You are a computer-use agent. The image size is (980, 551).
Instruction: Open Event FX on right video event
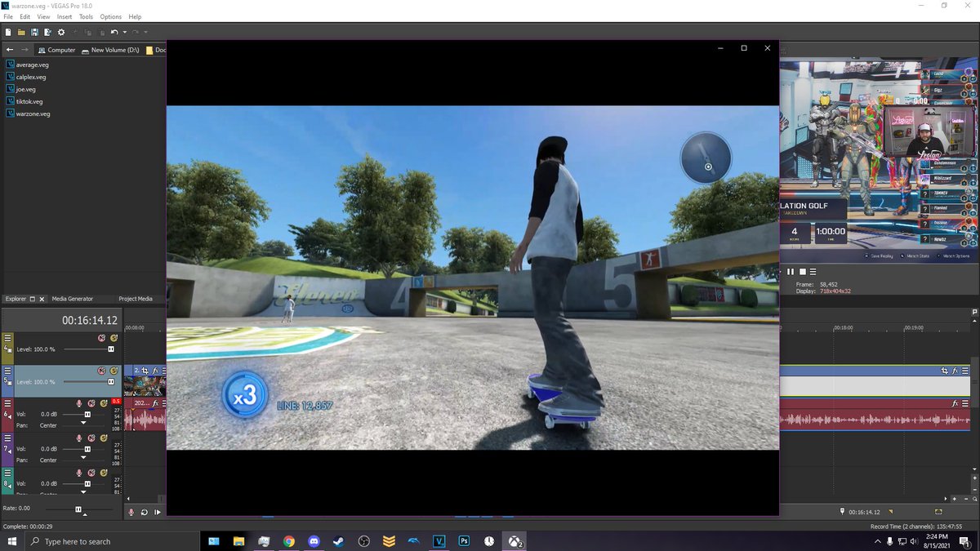click(955, 371)
